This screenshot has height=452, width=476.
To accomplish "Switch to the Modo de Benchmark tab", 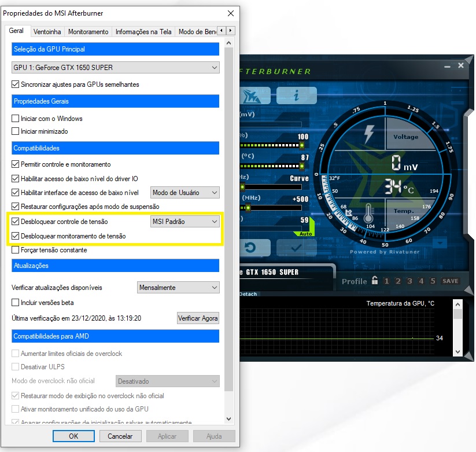I will [197, 32].
